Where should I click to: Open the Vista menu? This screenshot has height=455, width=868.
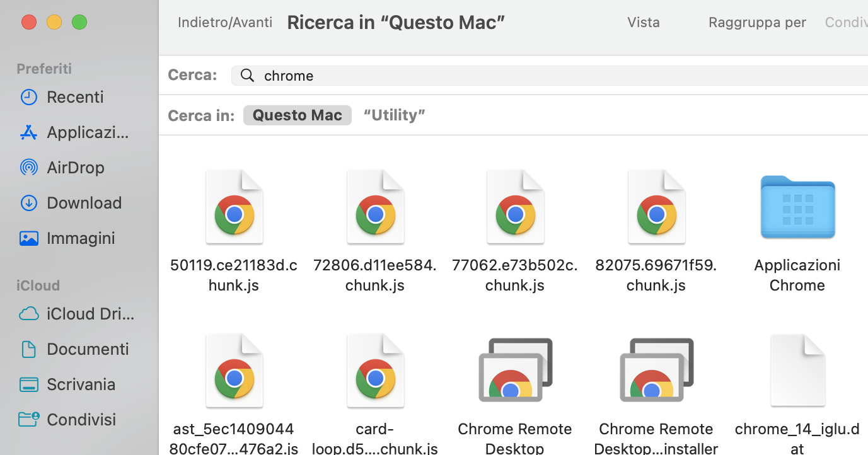643,22
